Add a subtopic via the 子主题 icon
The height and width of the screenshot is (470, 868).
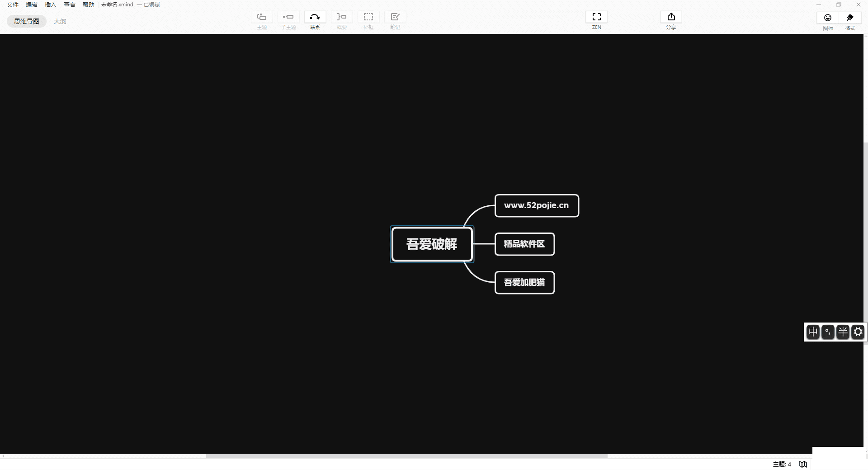coord(288,17)
